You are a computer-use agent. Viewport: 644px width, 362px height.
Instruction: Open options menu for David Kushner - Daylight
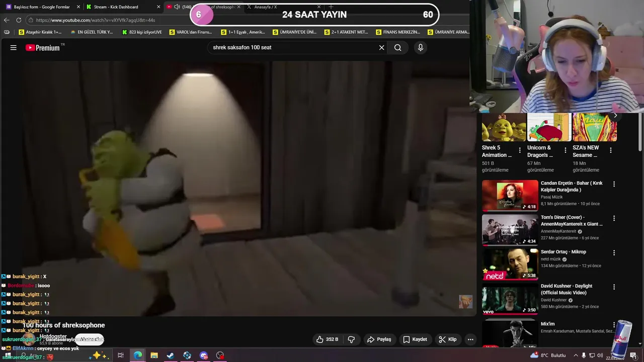click(614, 287)
